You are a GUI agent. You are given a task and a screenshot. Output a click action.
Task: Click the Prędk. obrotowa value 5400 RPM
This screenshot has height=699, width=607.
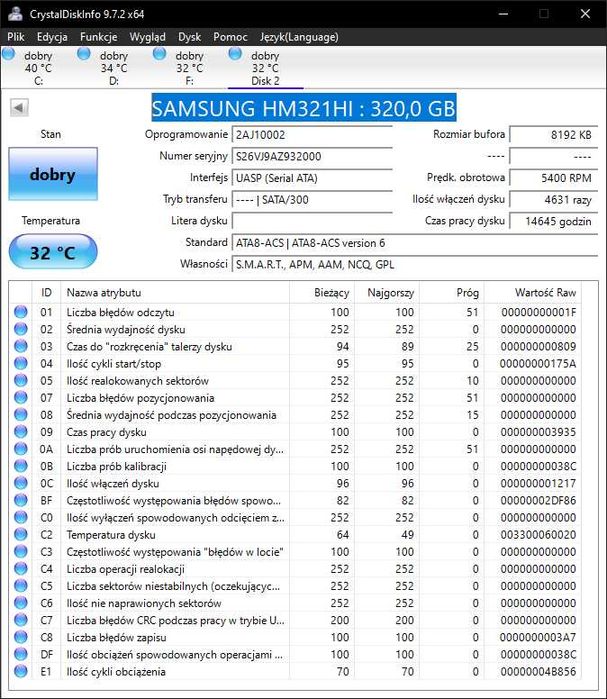pyautogui.click(x=553, y=178)
